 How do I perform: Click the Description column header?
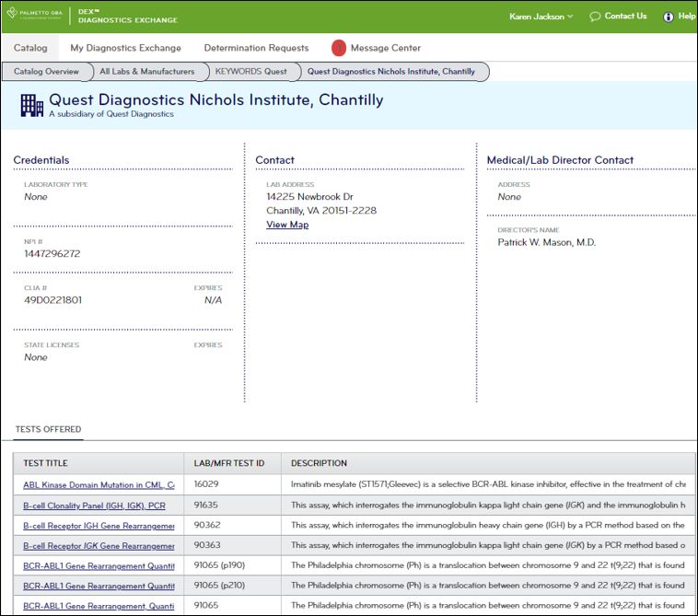click(x=319, y=463)
